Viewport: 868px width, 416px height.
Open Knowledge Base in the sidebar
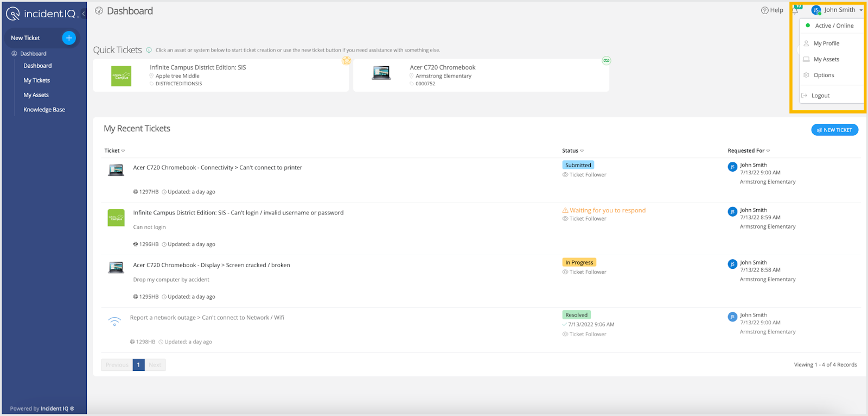(x=44, y=110)
